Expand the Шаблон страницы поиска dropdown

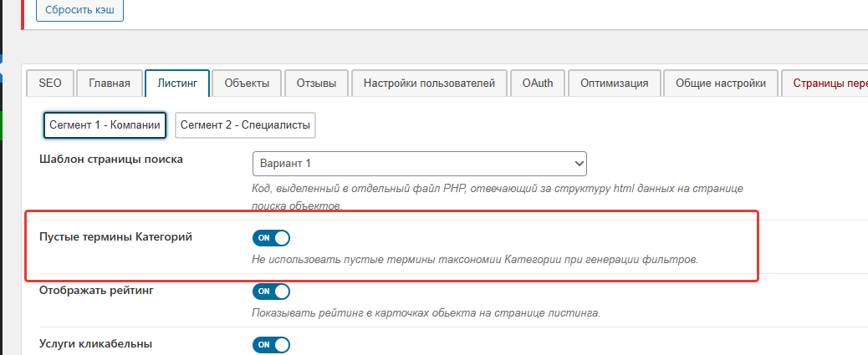pos(419,164)
